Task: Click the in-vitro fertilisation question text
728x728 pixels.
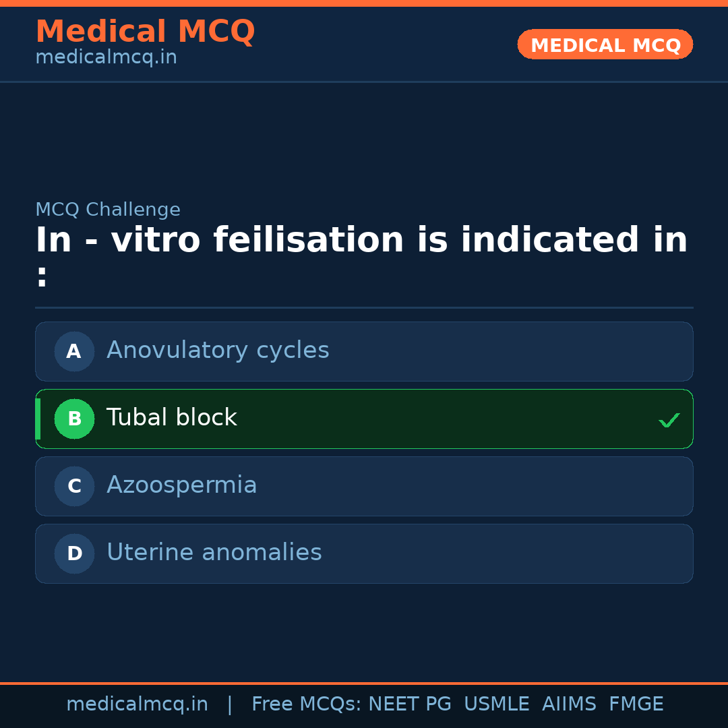Action: coord(361,241)
